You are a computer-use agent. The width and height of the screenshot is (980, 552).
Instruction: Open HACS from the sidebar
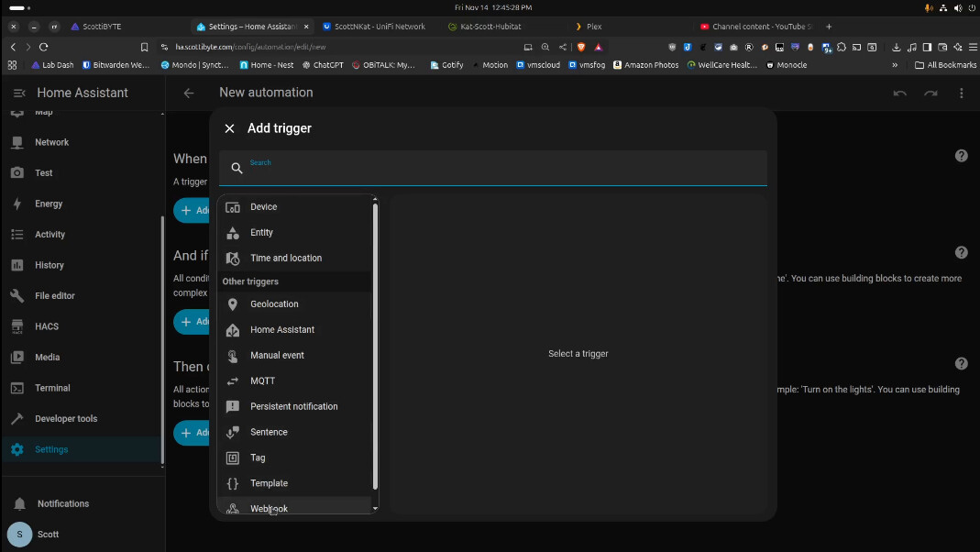[x=46, y=326]
